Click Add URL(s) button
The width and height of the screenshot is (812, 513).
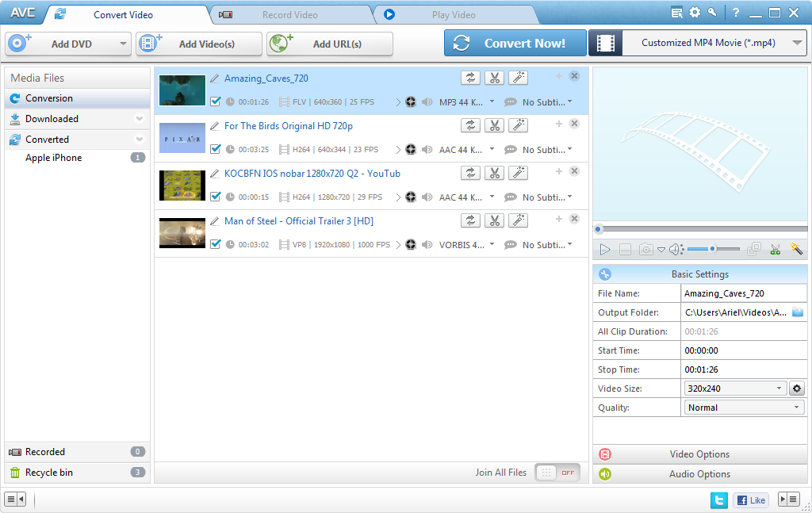coord(330,44)
